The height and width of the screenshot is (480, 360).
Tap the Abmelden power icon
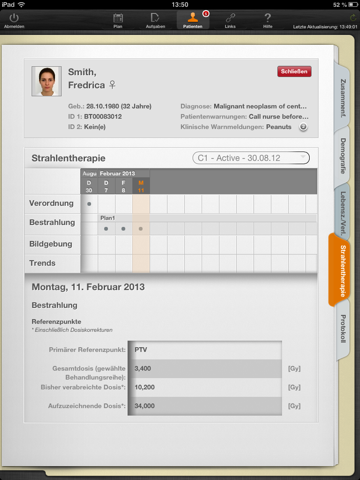[14, 18]
